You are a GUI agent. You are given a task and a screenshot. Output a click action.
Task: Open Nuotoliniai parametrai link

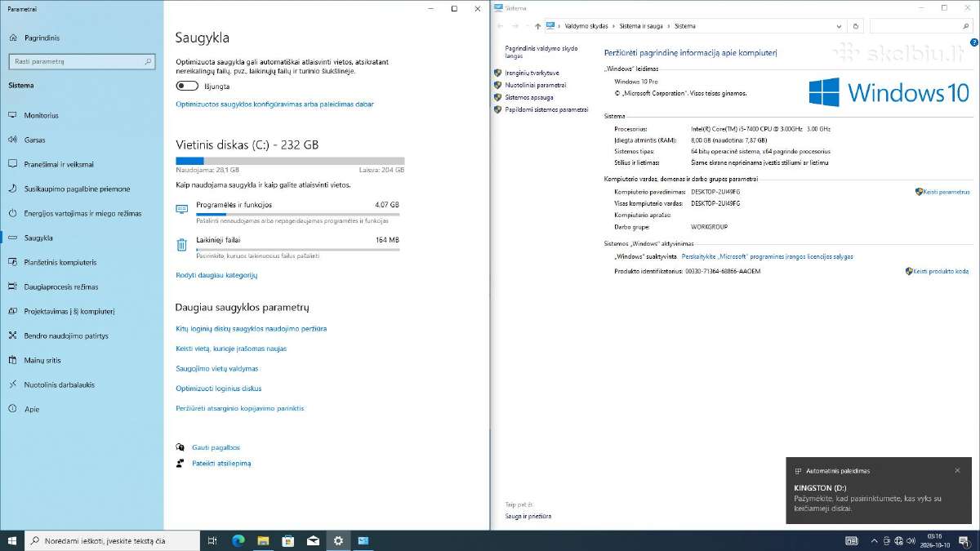[536, 85]
